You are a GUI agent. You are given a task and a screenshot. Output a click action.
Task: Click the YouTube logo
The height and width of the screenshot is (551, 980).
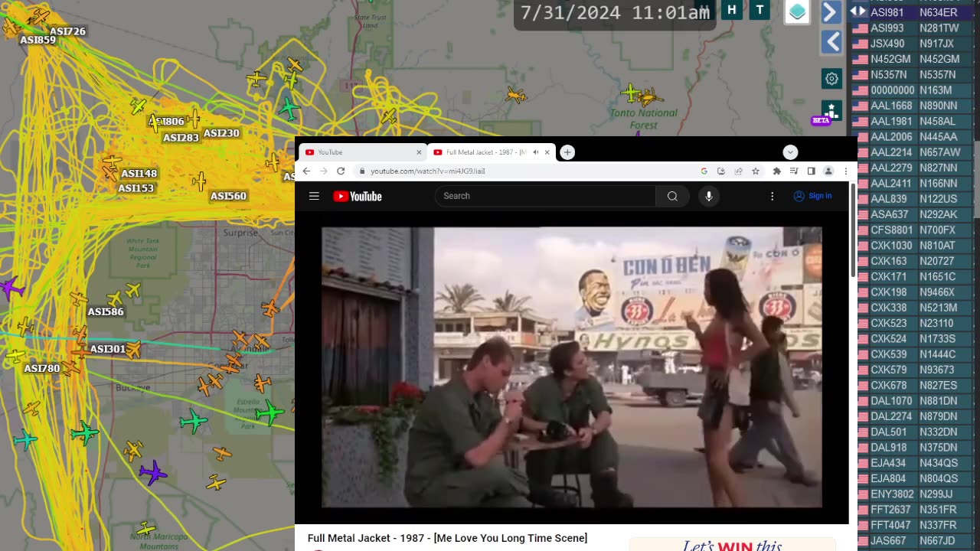[x=358, y=197]
